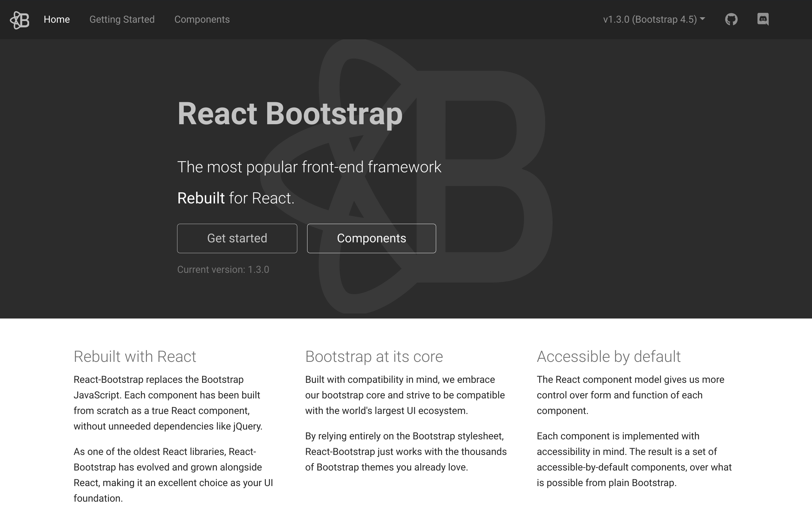Click the Discord icon in the header
The image size is (812, 526).
tap(763, 19)
